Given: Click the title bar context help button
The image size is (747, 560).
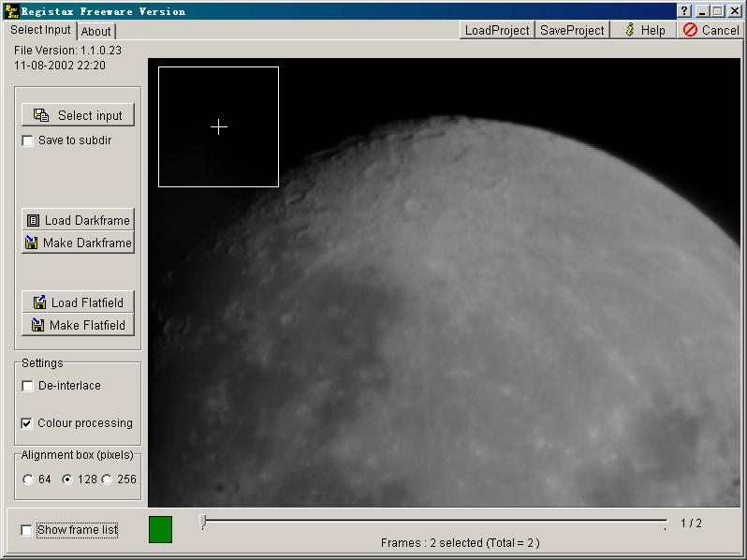Looking at the screenshot, I should click(684, 11).
